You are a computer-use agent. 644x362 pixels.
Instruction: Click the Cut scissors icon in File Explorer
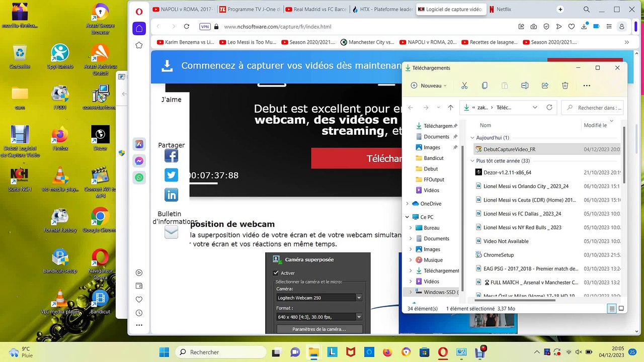464,85
